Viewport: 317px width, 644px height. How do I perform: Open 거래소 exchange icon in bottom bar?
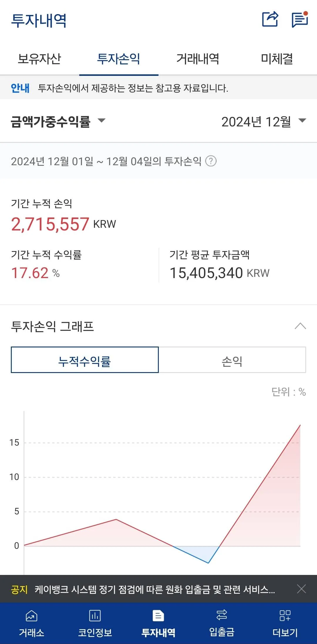pos(31,615)
